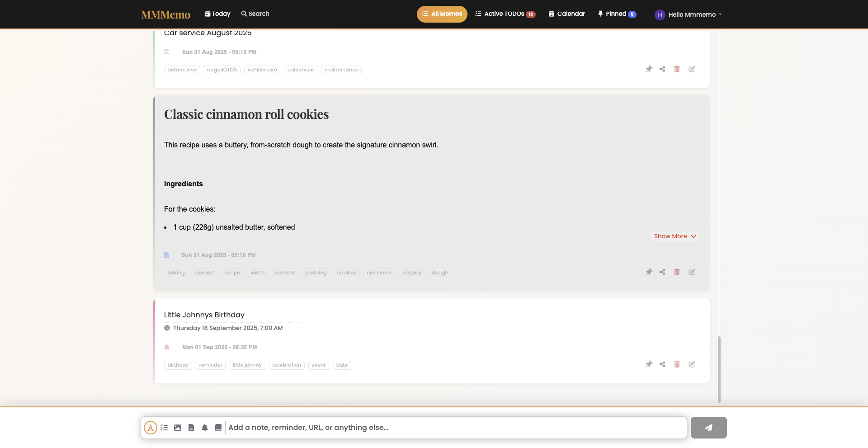Switch to the Calendar view
The width and height of the screenshot is (868, 448).
click(x=567, y=14)
